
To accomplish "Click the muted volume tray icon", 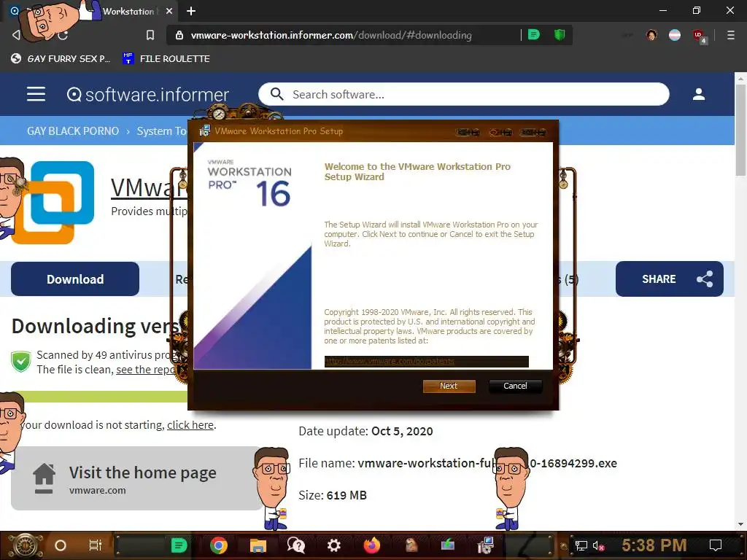I will (598, 545).
